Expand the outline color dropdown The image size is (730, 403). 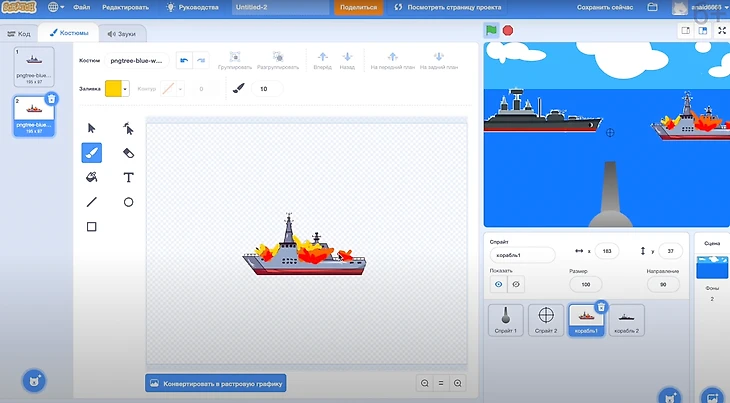[x=180, y=88]
